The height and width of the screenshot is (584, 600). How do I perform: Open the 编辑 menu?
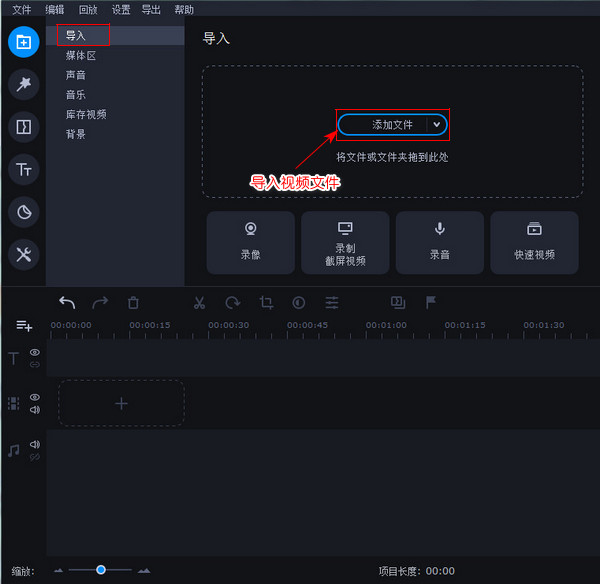pos(55,9)
